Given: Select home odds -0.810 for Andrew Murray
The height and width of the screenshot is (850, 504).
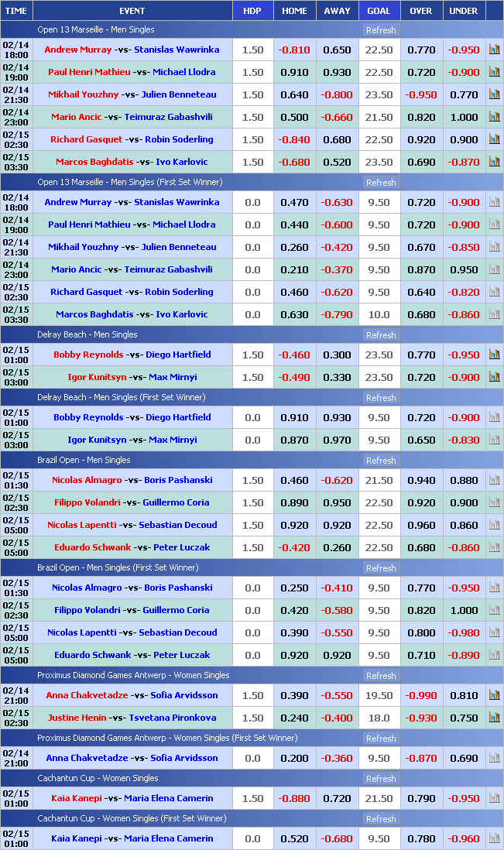Looking at the screenshot, I should [294, 50].
